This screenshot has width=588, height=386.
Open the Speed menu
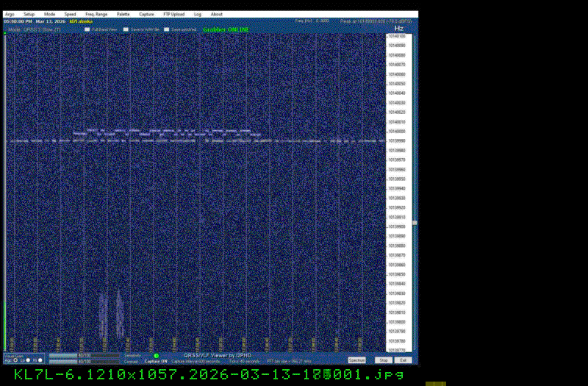(x=70, y=14)
